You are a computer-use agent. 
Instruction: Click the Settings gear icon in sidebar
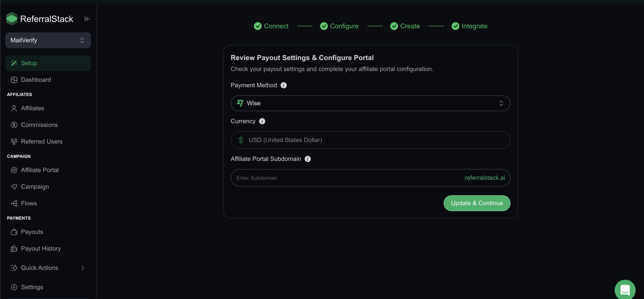coord(14,287)
